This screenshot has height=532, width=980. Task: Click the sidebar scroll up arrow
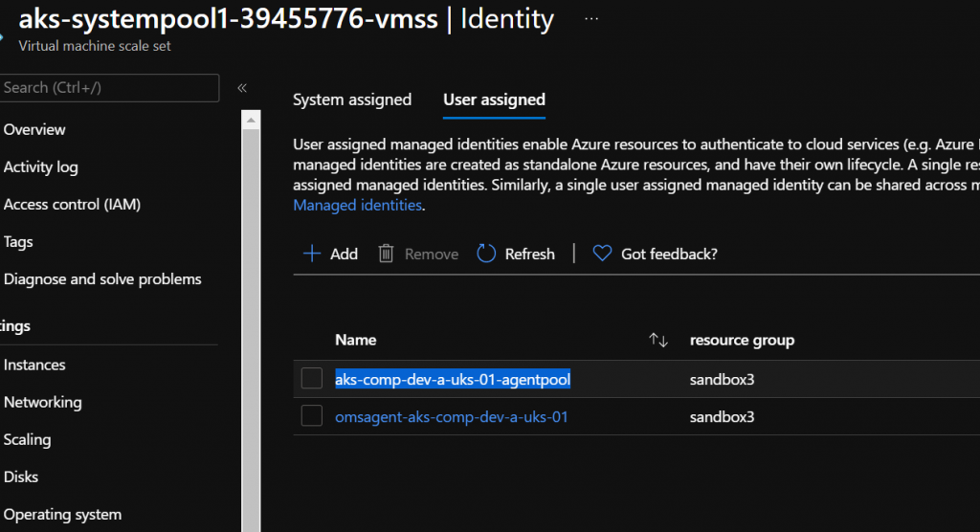click(x=251, y=121)
